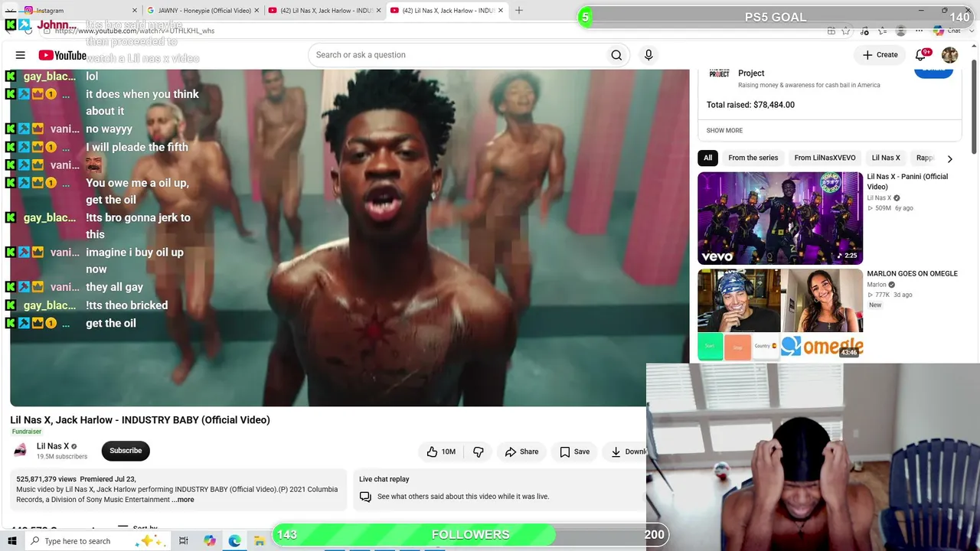This screenshot has width=980, height=551.
Task: Open the Lil Nas X - Panini title link
Action: [907, 181]
